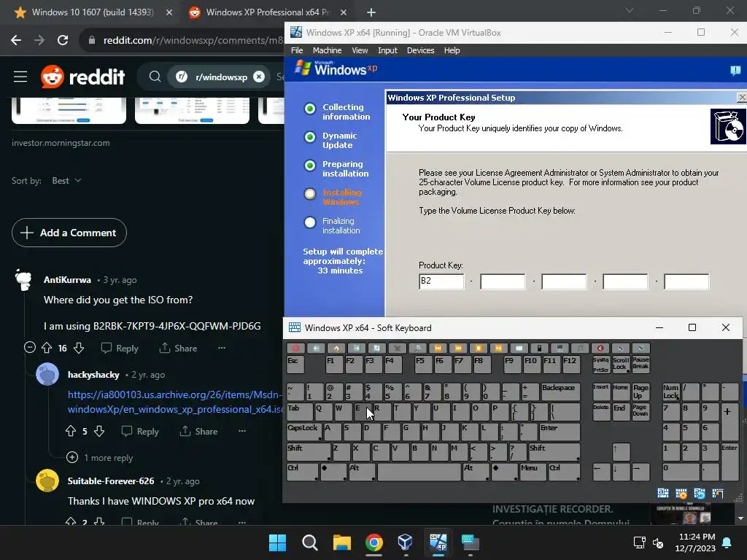Collapse AntiKurrwa's comment thread
This screenshot has width=747, height=560.
(x=29, y=347)
